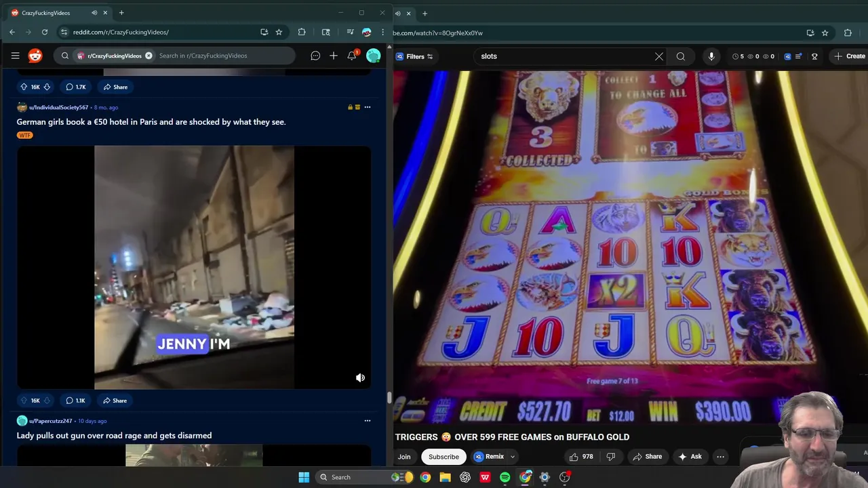The height and width of the screenshot is (488, 868).
Task: Open the Reddit hamburger menu
Action: 15,56
